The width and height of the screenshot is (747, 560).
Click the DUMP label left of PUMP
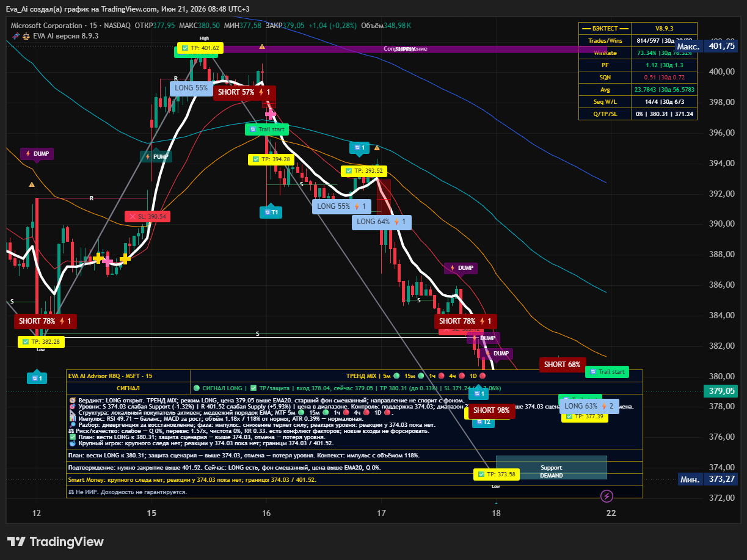(x=37, y=154)
